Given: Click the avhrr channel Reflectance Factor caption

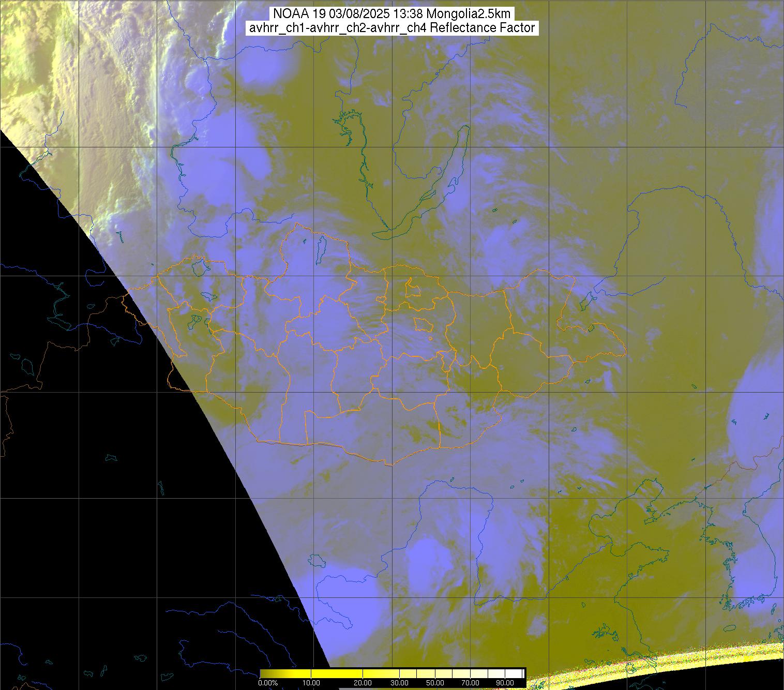Looking at the screenshot, I should pyautogui.click(x=392, y=28).
